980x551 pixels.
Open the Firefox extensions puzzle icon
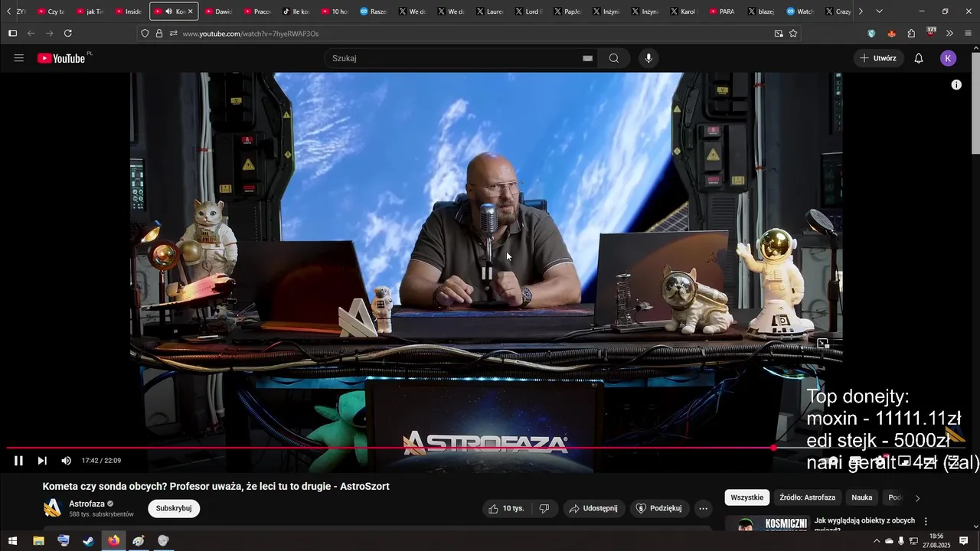[911, 34]
